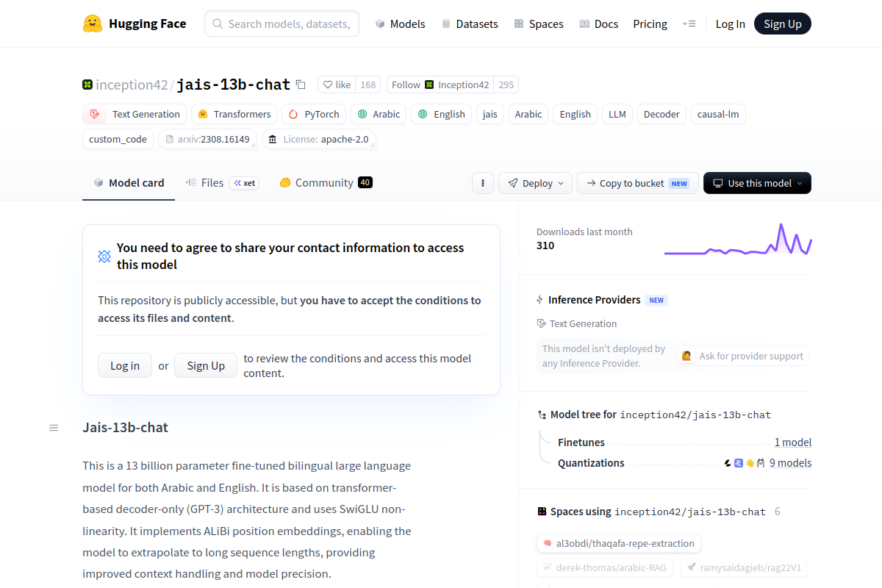Click Sign Up inside access notice
This screenshot has height=588, width=882.
coord(206,365)
